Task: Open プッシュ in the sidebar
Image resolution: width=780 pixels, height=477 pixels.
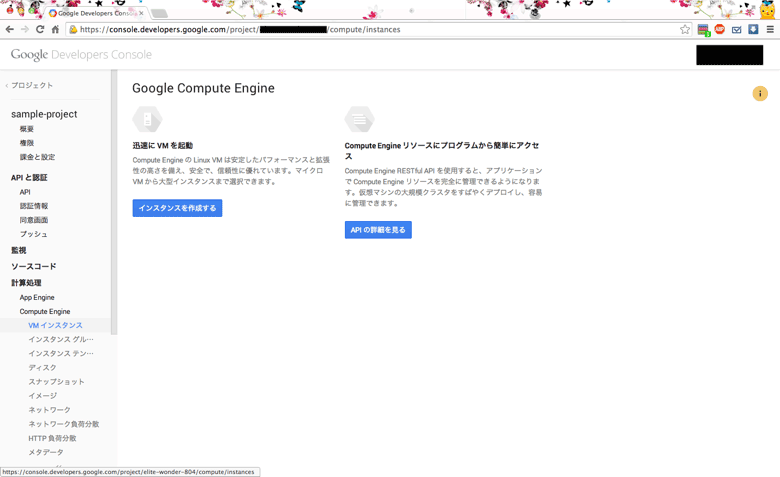Action: [33, 234]
